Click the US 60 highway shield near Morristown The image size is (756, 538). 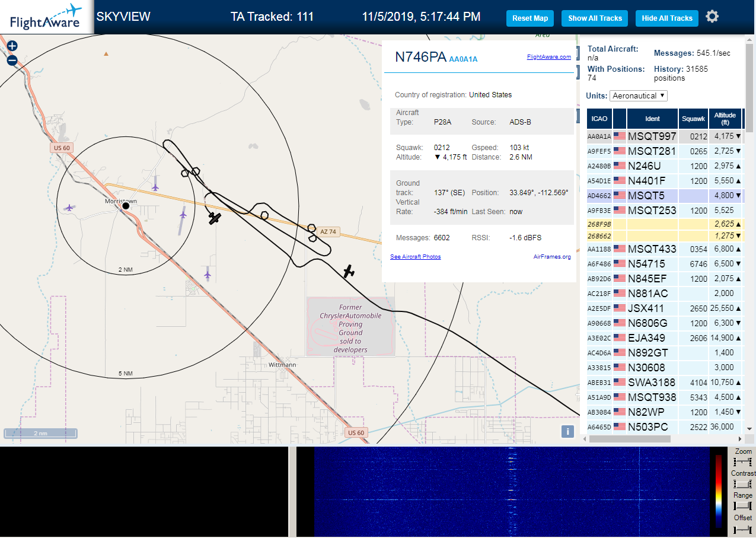click(62, 148)
